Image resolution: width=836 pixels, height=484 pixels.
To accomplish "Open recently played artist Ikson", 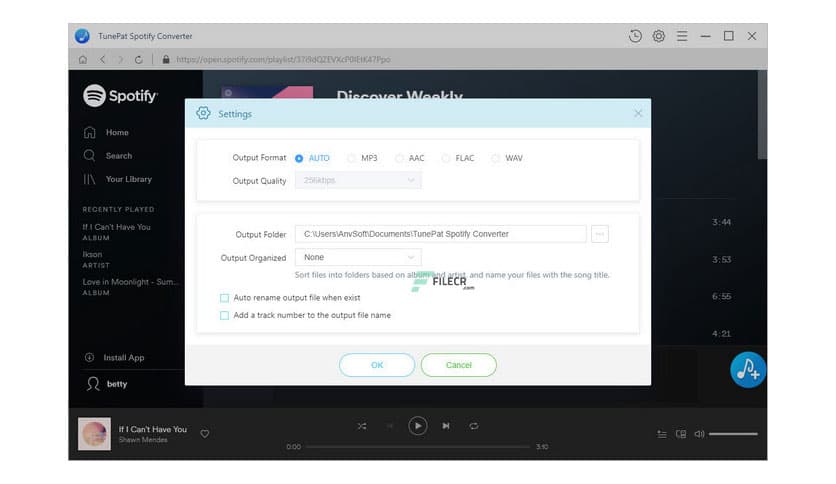I will pyautogui.click(x=96, y=260).
